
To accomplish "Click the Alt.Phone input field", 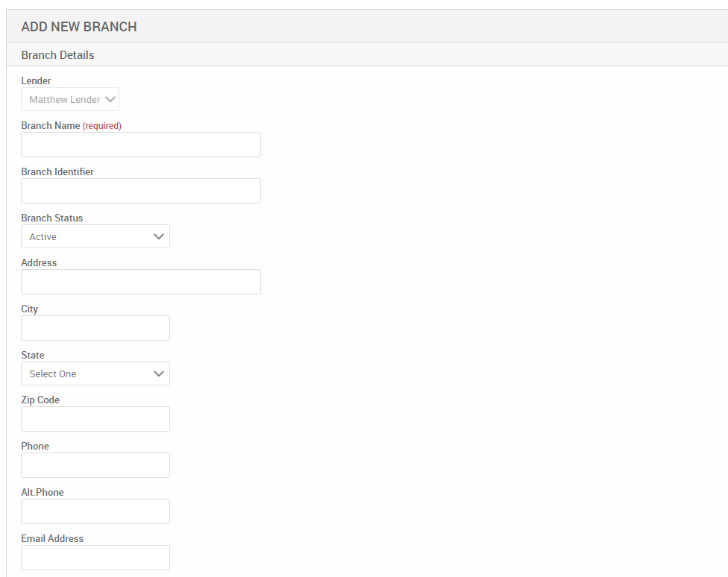I will [x=95, y=511].
